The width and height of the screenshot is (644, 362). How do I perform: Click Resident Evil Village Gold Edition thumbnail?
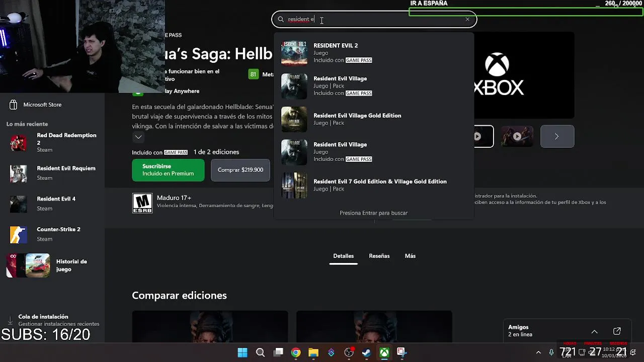(x=294, y=119)
